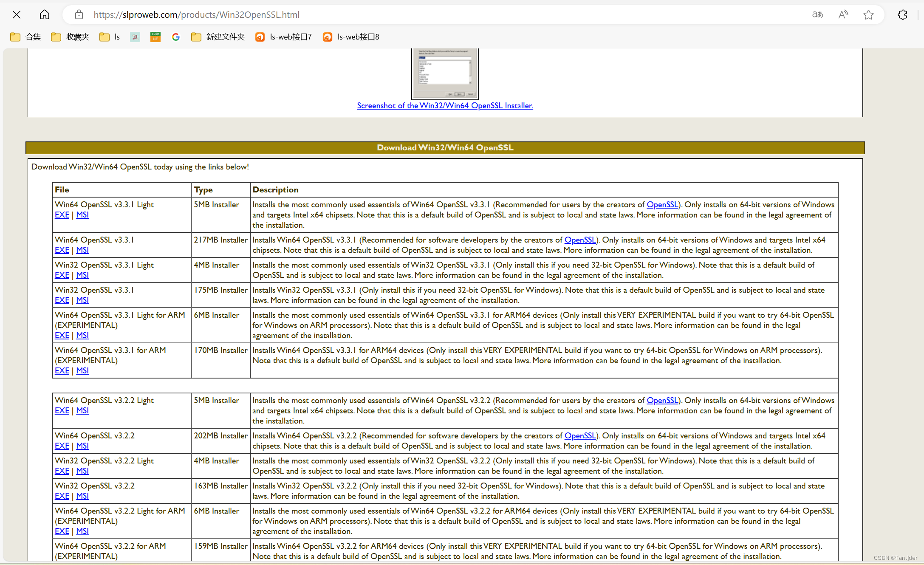
Task: Click the stop loading X icon
Action: [x=17, y=15]
